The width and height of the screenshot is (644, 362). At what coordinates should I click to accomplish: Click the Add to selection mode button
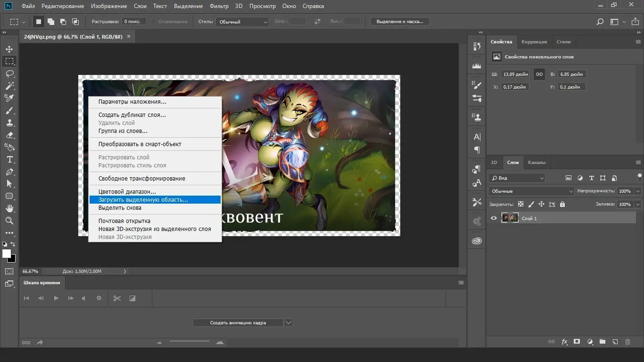(51, 22)
